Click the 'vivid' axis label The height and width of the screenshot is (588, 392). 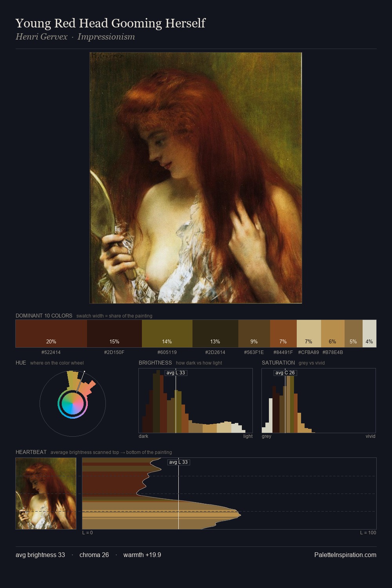[x=370, y=436]
